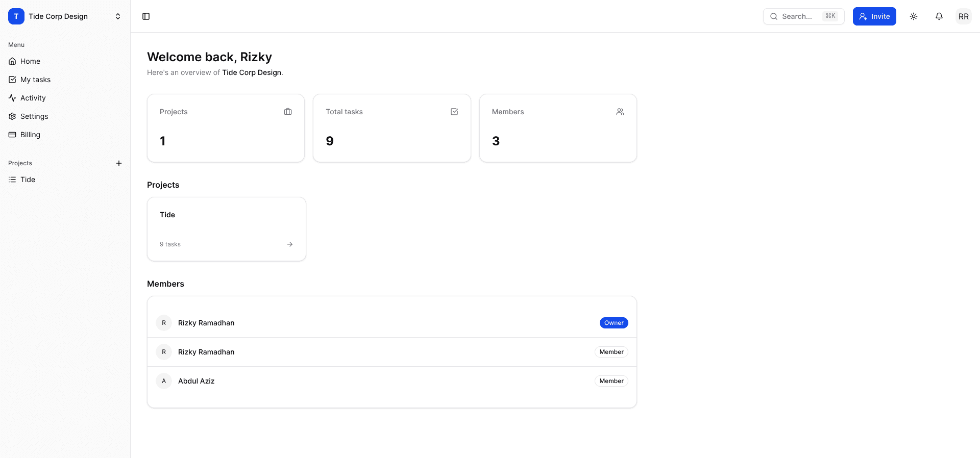980x458 pixels.
Task: Open the RR user avatar menu
Action: (964, 16)
